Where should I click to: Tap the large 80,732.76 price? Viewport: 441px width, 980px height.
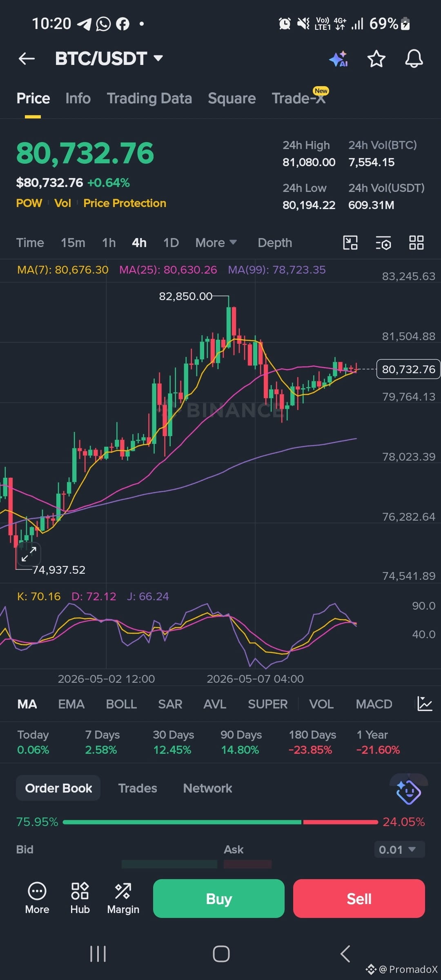tap(85, 153)
